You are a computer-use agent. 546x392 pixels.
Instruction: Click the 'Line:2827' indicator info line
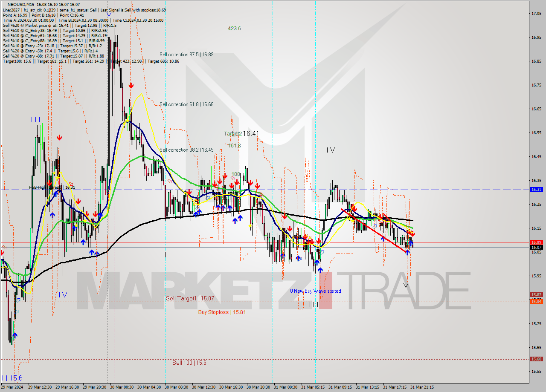84,10
